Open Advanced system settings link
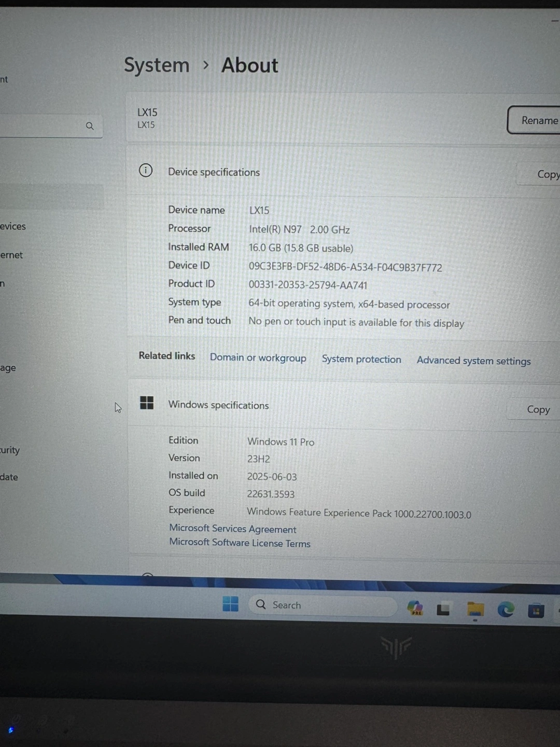This screenshot has height=747, width=560. [x=473, y=361]
